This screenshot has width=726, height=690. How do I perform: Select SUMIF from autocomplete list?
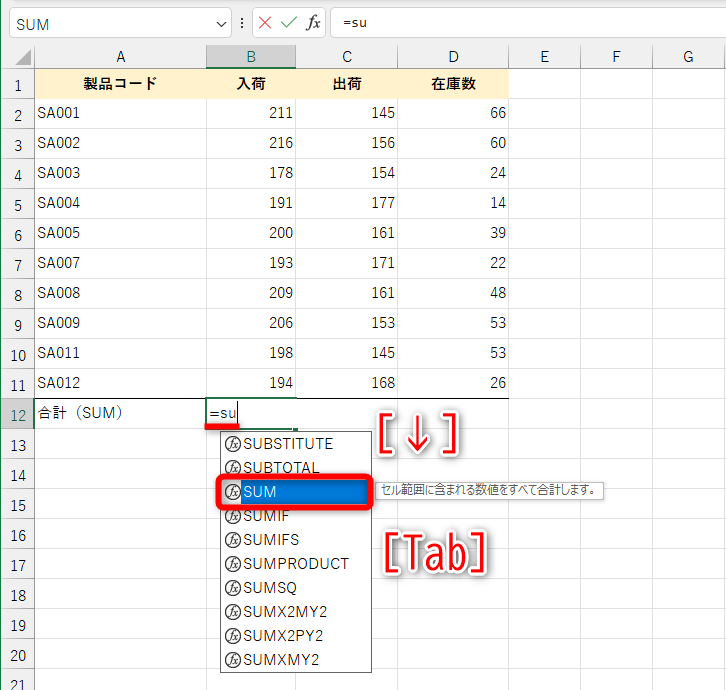pyautogui.click(x=296, y=515)
